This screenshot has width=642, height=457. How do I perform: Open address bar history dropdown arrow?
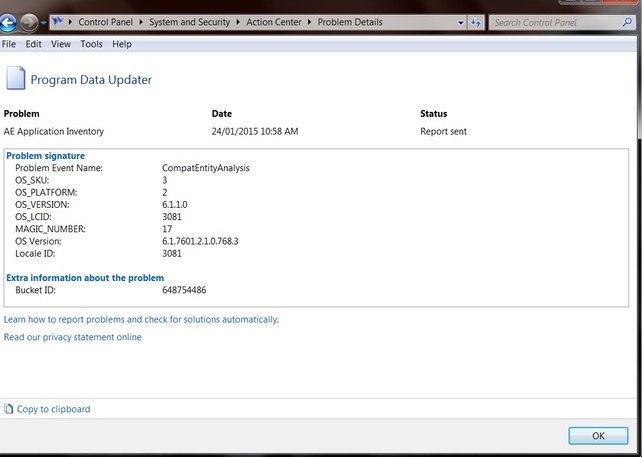click(461, 23)
